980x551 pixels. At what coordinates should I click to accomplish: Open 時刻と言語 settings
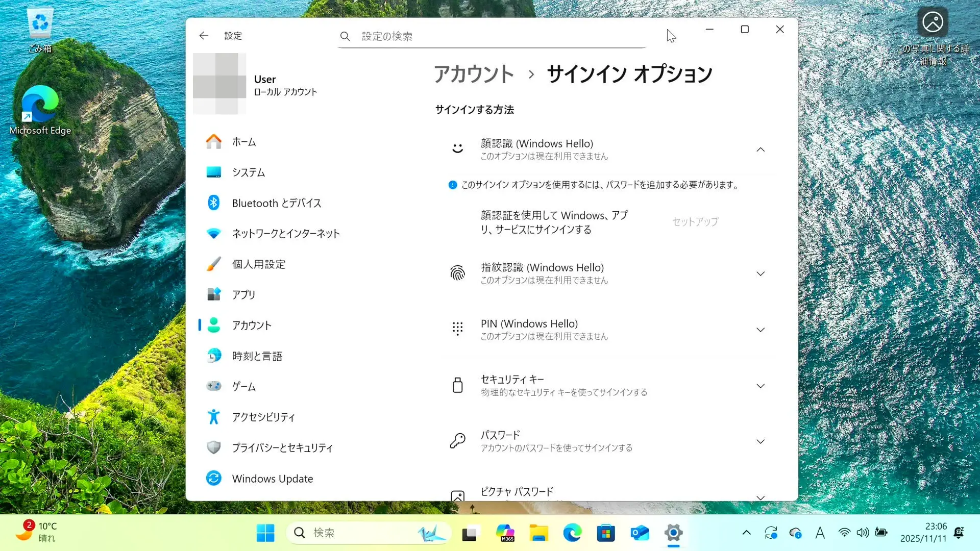(x=257, y=356)
